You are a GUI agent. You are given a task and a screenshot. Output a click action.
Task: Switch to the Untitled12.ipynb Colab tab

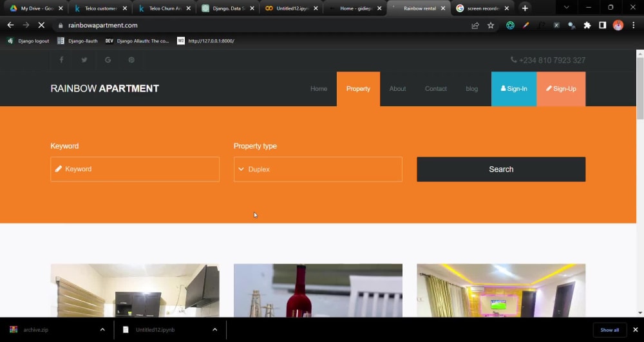[x=292, y=8]
